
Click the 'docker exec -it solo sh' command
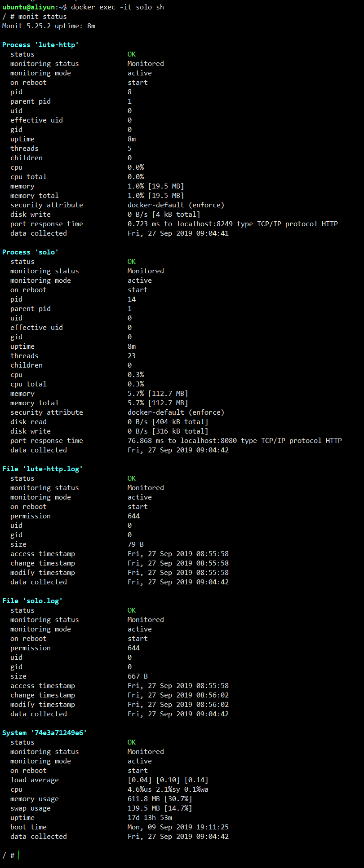click(x=117, y=7)
